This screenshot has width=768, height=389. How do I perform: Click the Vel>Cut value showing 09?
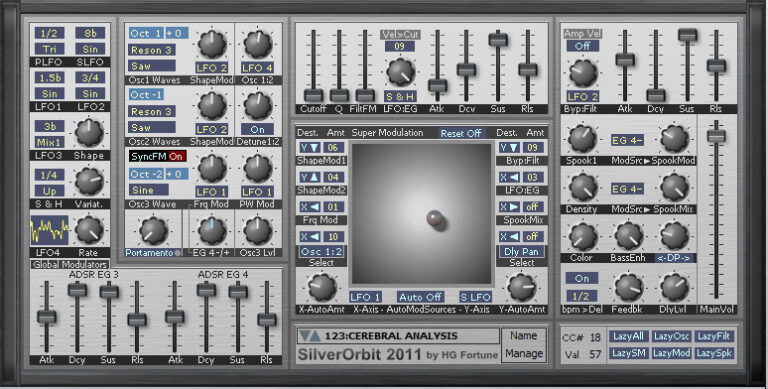click(400, 47)
